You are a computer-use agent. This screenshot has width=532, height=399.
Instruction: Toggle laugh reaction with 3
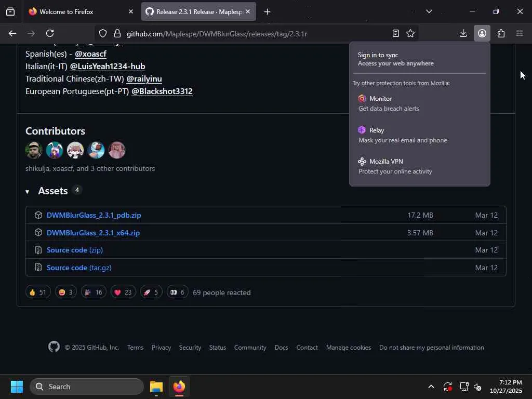pyautogui.click(x=66, y=292)
